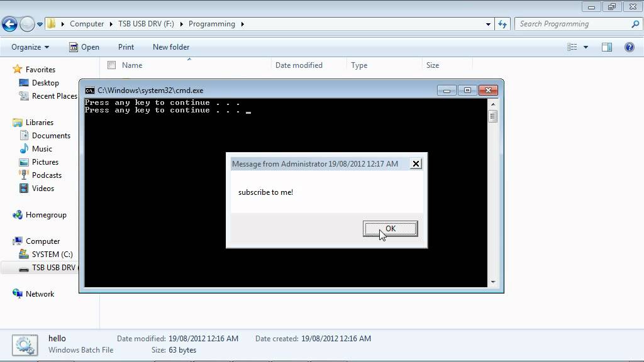Image resolution: width=644 pixels, height=362 pixels.
Task: Open Videos library
Action: point(43,189)
